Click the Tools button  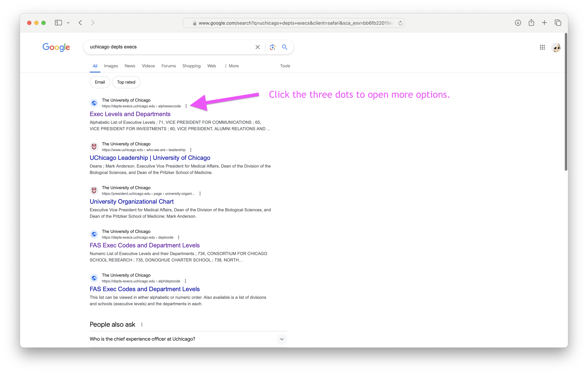(x=285, y=66)
